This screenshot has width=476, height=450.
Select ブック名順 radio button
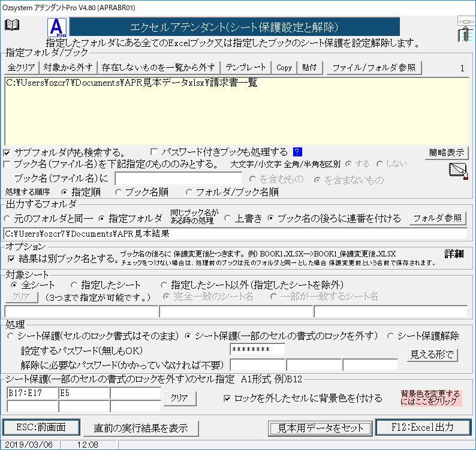pyautogui.click(x=118, y=192)
